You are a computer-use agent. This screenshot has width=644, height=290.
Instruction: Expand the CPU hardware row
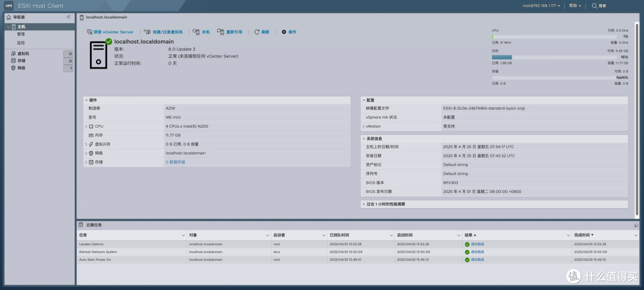[x=86, y=127]
